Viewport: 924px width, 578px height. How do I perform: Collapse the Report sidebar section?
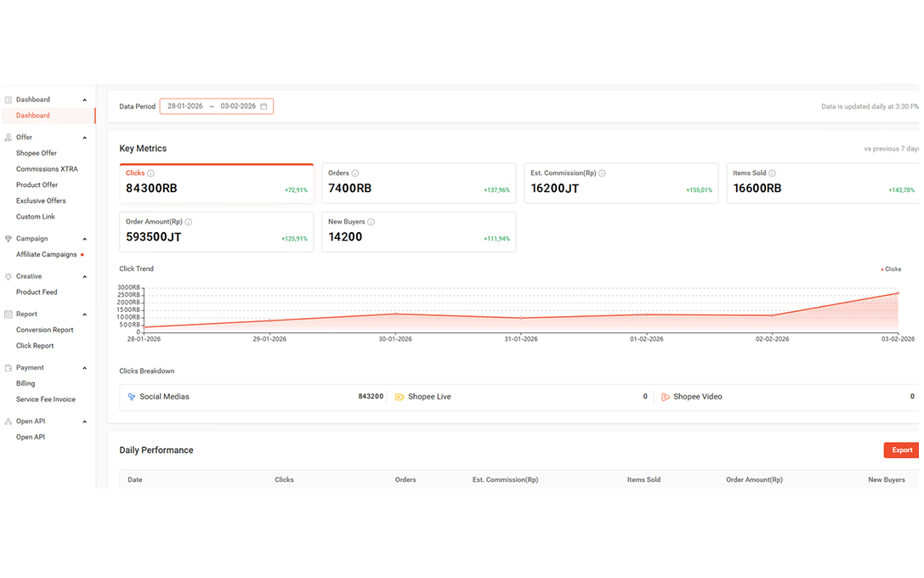pyautogui.click(x=84, y=314)
